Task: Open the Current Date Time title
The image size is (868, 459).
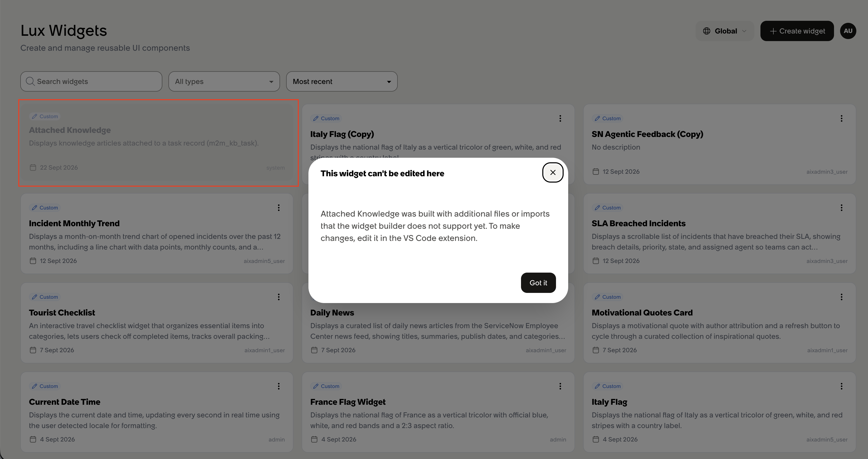Action: tap(65, 402)
